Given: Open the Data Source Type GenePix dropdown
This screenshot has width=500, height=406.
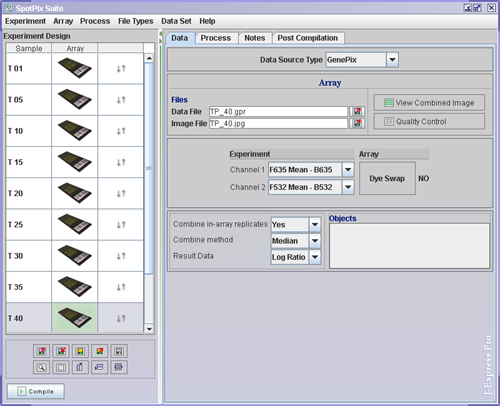Looking at the screenshot, I should (x=393, y=60).
